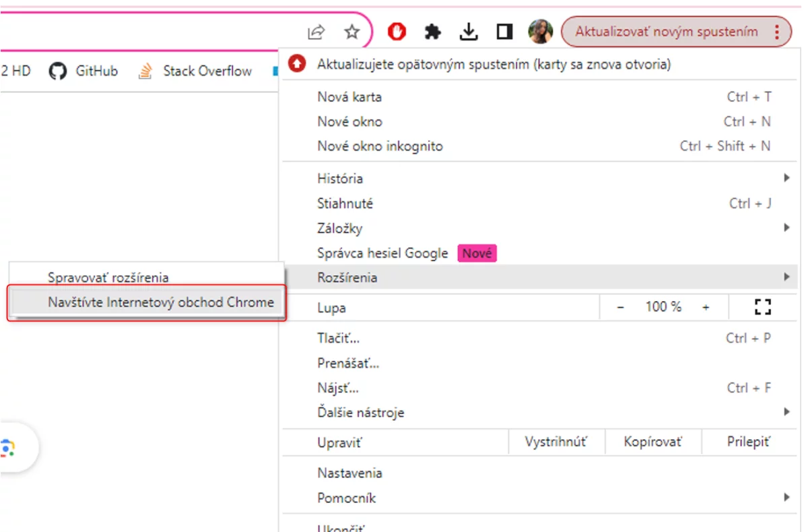Enter fullscreen using the fullscreen icon
808x532 pixels.
click(764, 306)
